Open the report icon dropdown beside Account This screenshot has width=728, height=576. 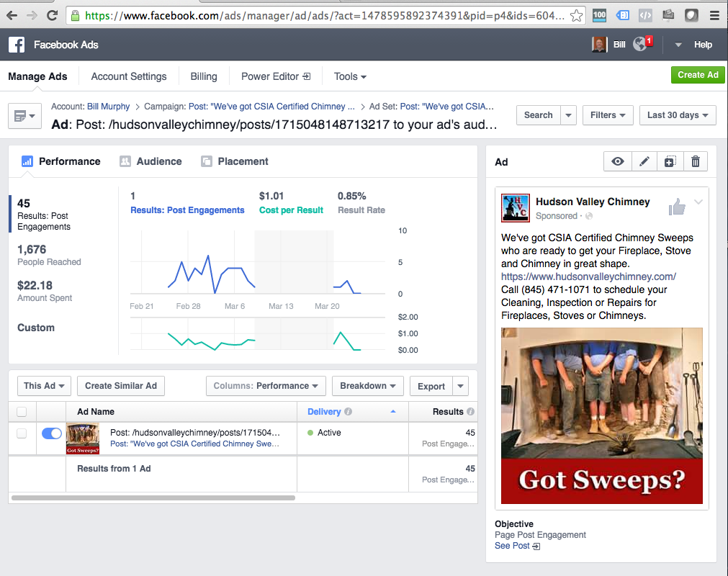(x=25, y=116)
